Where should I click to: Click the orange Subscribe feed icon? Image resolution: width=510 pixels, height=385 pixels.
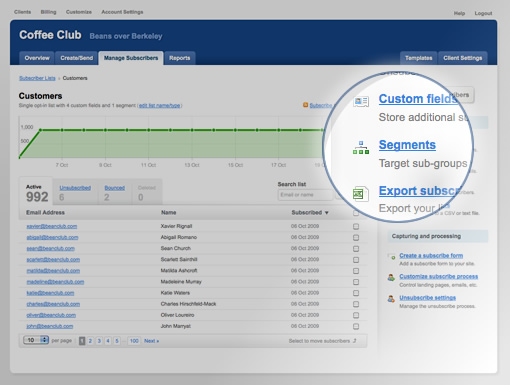(x=305, y=105)
